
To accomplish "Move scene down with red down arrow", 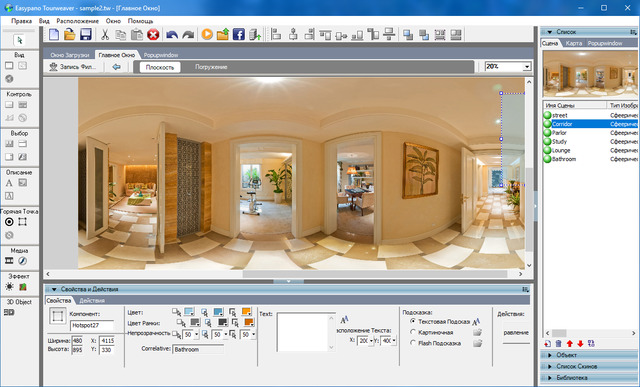I will coord(580,344).
